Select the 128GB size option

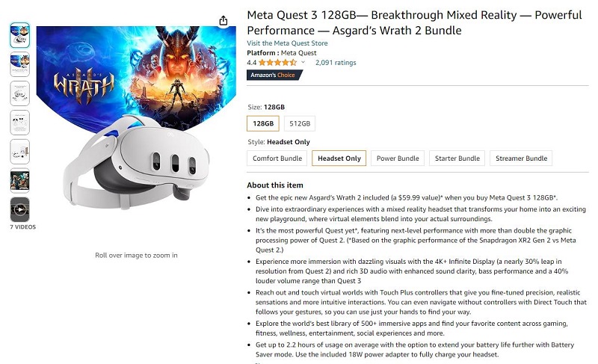tap(263, 123)
